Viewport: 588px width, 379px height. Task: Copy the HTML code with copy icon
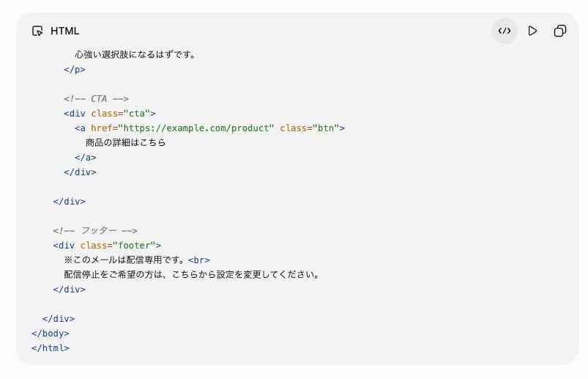[560, 31]
